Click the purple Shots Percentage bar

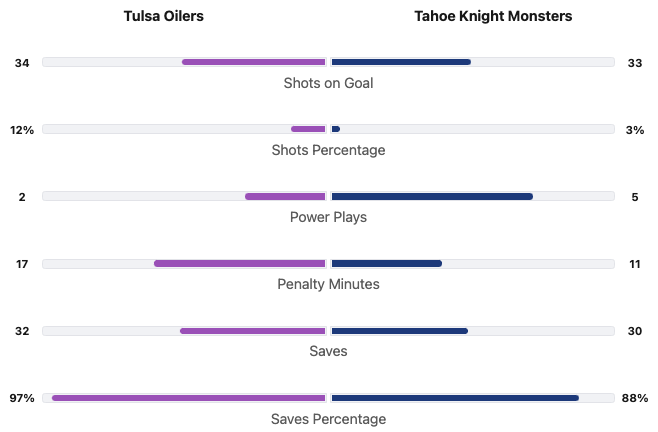point(308,129)
